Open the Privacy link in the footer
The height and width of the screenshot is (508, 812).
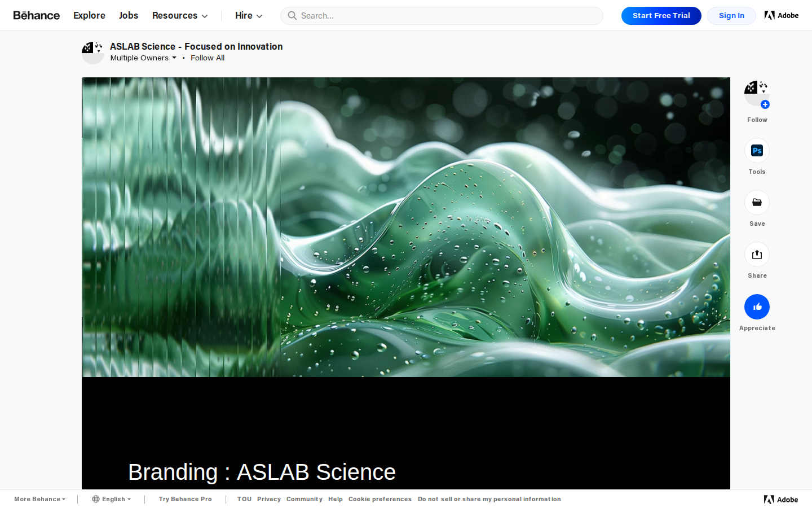point(269,499)
